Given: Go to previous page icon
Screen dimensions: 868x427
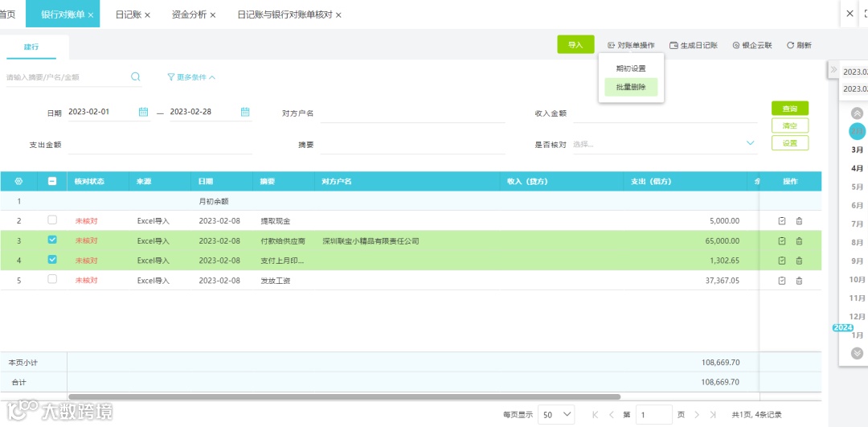Looking at the screenshot, I should click(x=611, y=414).
